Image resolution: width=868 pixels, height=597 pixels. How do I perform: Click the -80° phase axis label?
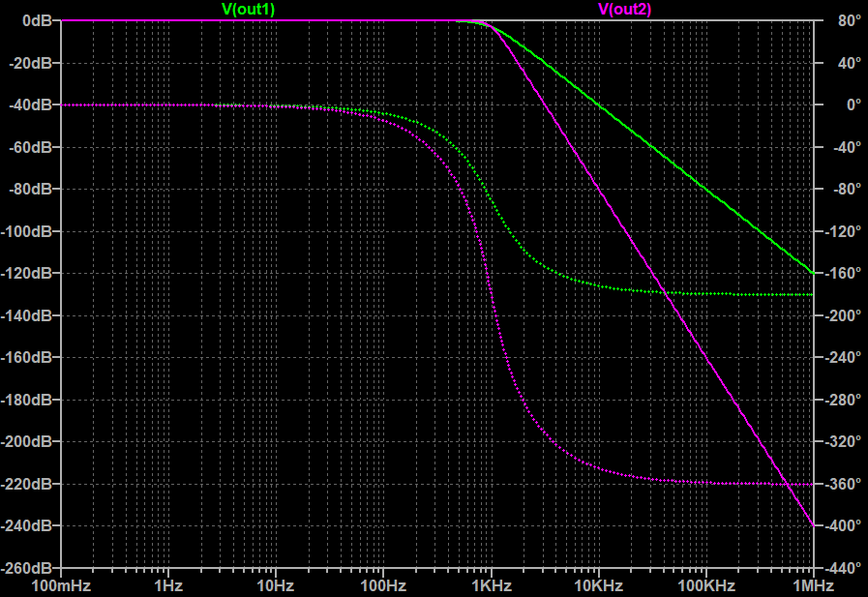(x=847, y=190)
